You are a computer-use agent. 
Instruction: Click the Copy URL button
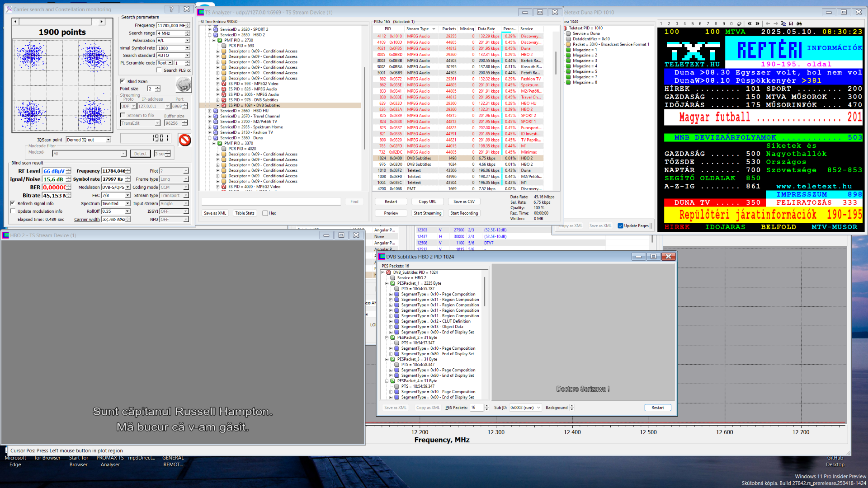427,202
